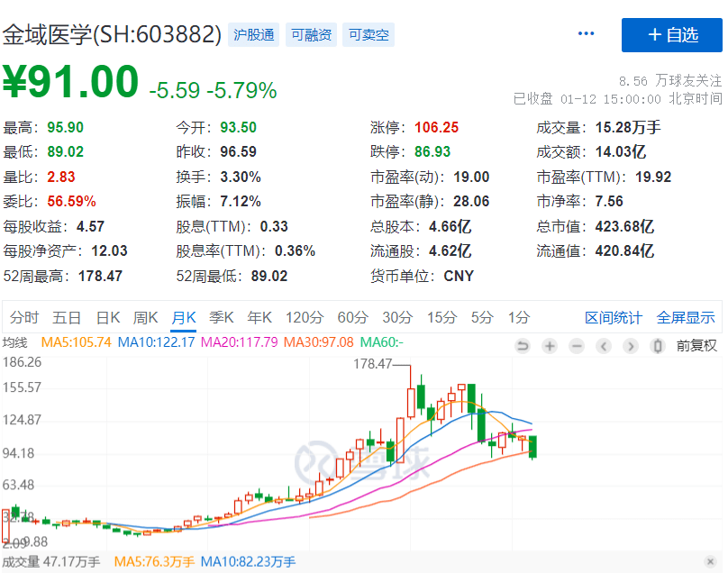Open the 前复权 adjustment dropdown
Viewport: 728px width, 573px height.
coord(696,346)
